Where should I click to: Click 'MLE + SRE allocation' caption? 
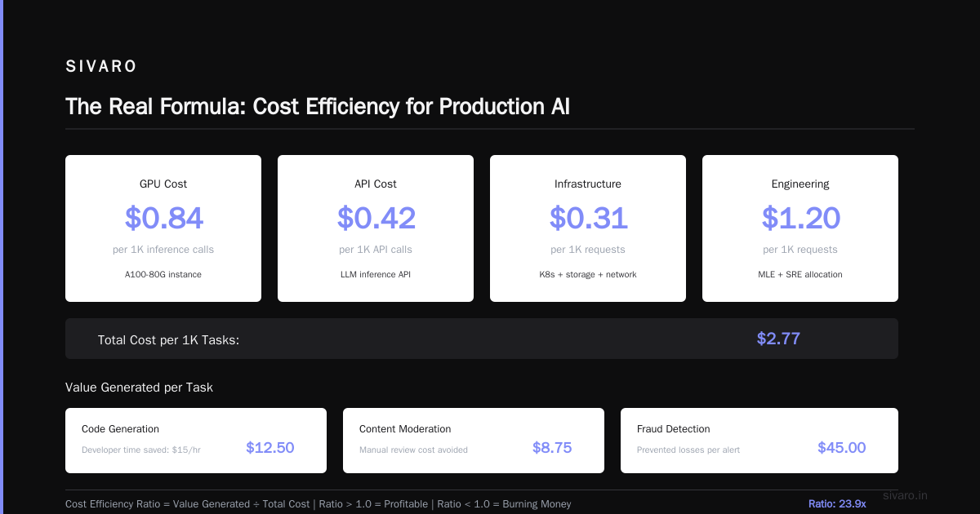point(800,275)
